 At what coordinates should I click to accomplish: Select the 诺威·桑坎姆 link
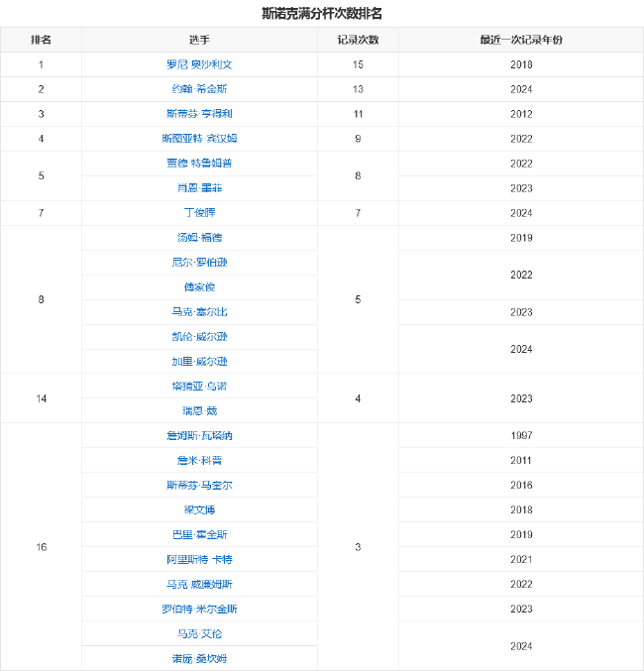click(199, 658)
